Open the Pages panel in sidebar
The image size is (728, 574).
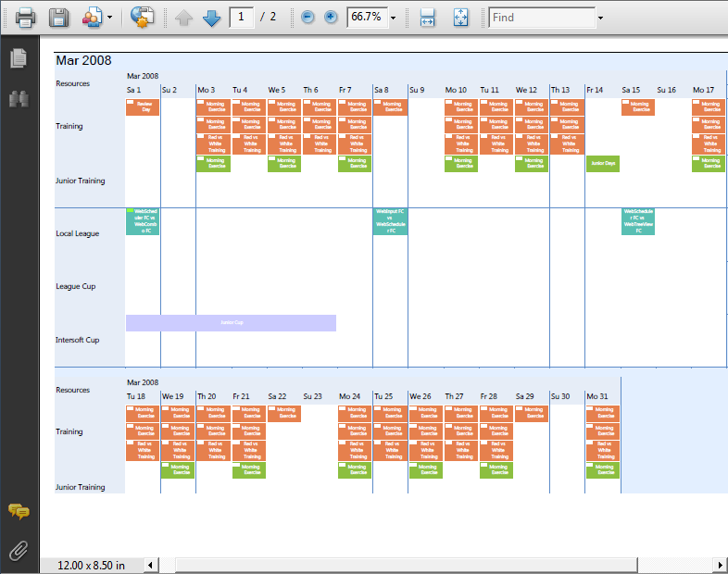(18, 59)
